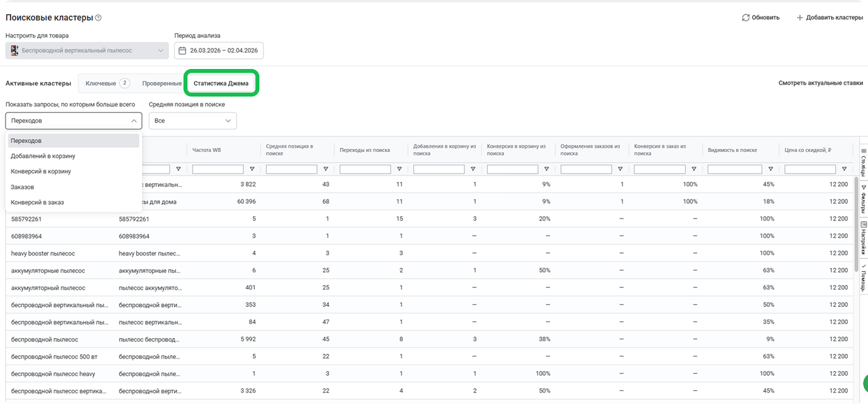Open Смотреть актуальные ставки link
868x404 pixels.
pyautogui.click(x=820, y=83)
